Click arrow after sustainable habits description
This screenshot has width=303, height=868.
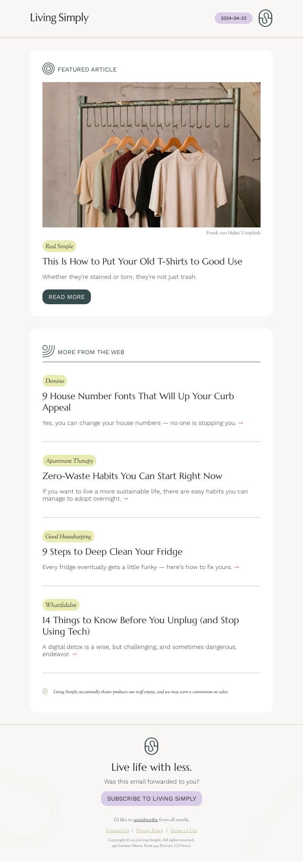[126, 499]
